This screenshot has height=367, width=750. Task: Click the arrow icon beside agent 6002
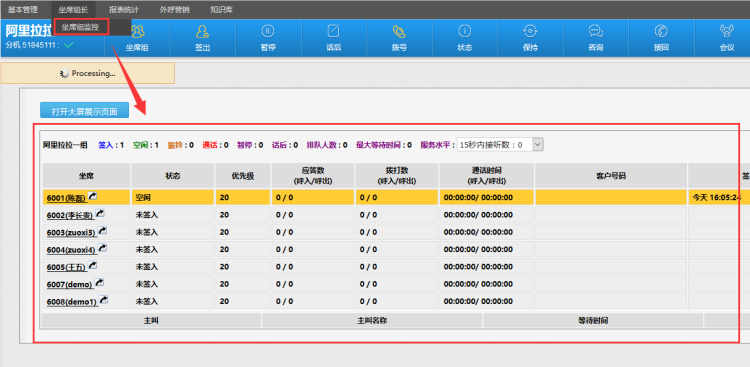[100, 213]
